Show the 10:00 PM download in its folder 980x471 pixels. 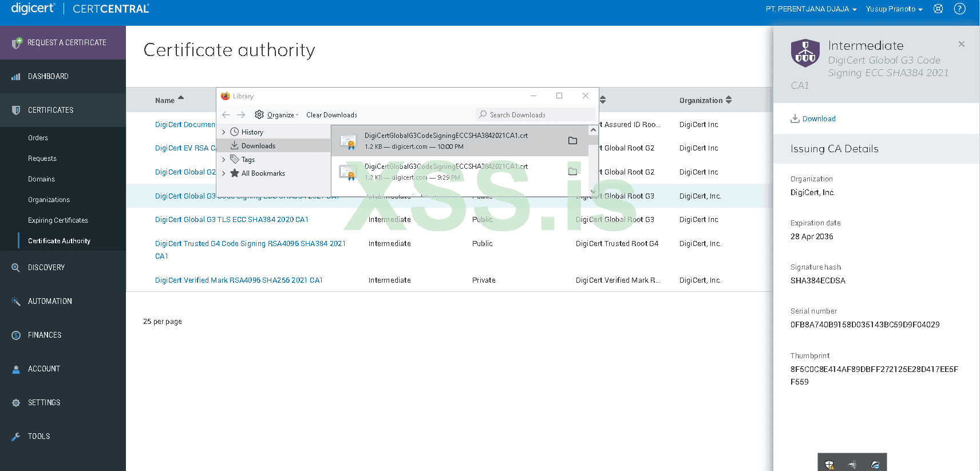[572, 141]
